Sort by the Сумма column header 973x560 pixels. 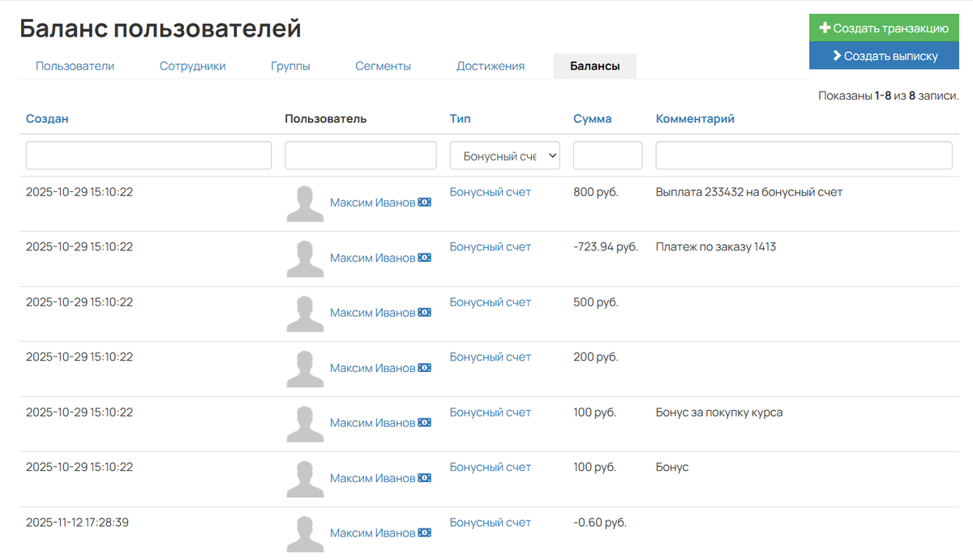(592, 118)
